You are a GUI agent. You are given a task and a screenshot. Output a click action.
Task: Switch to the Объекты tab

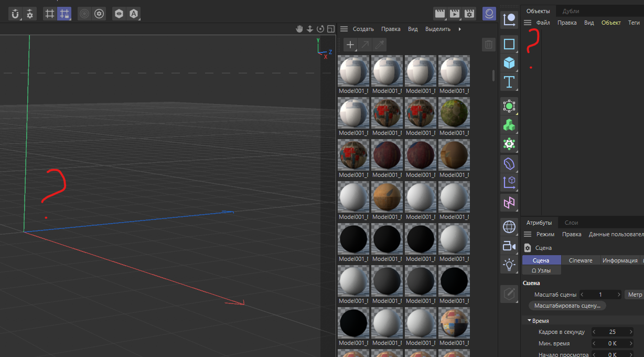(538, 11)
